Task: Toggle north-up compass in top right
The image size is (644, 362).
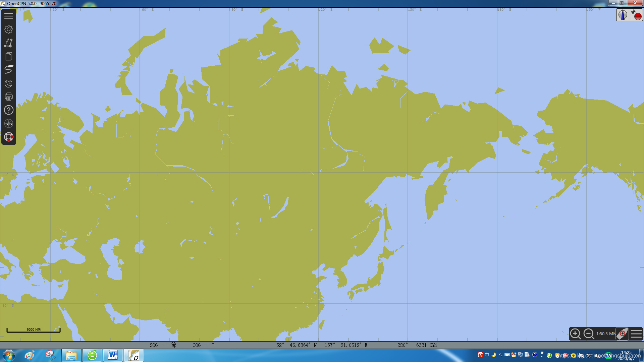Action: point(623,15)
